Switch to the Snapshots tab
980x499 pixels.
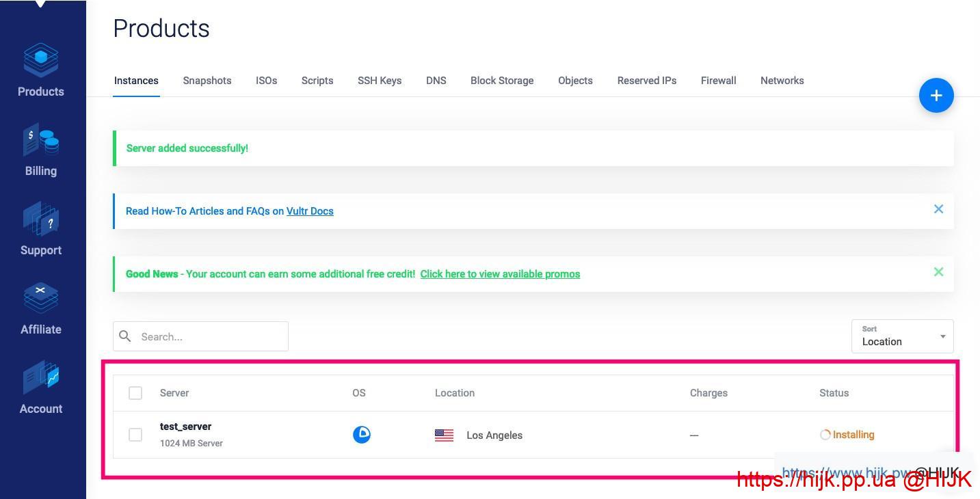[207, 81]
